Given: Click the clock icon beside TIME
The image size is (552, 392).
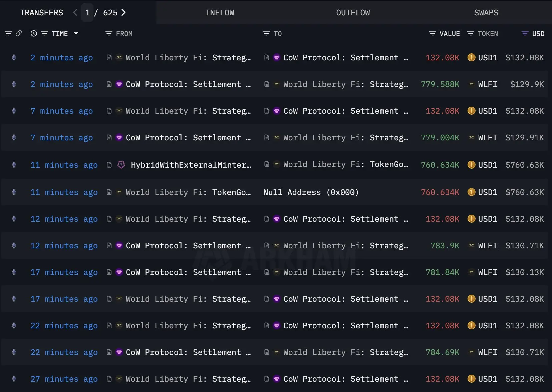Looking at the screenshot, I should pos(34,33).
